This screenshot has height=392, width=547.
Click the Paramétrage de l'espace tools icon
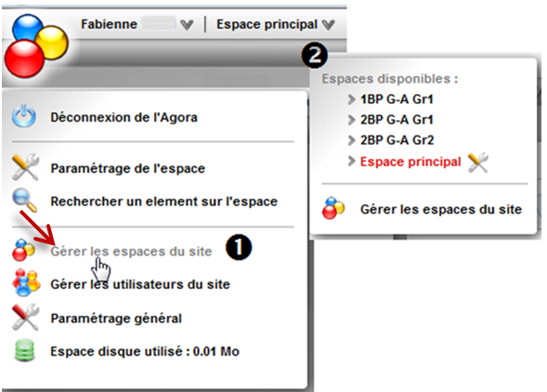pos(25,167)
